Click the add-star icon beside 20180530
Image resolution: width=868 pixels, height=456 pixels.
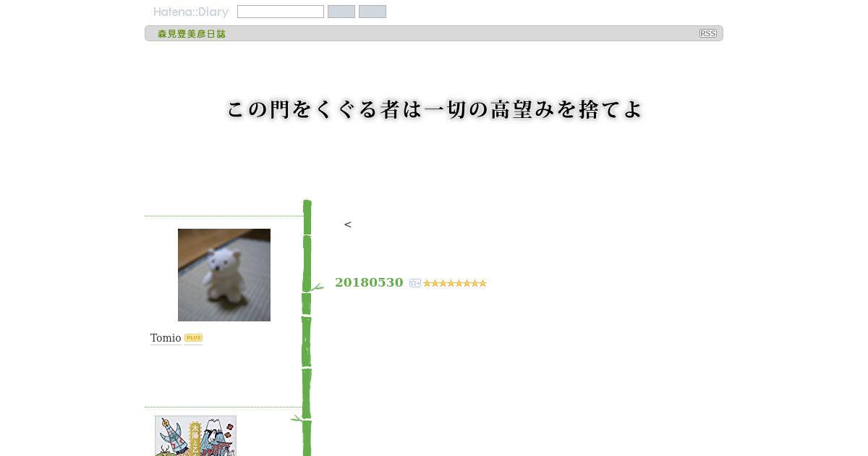point(415,283)
